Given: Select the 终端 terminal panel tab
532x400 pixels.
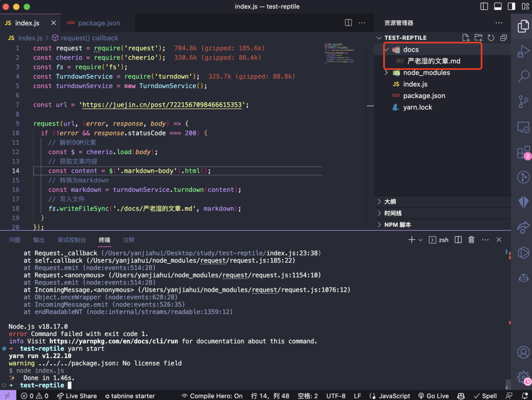Looking at the screenshot, I should click(x=104, y=240).
